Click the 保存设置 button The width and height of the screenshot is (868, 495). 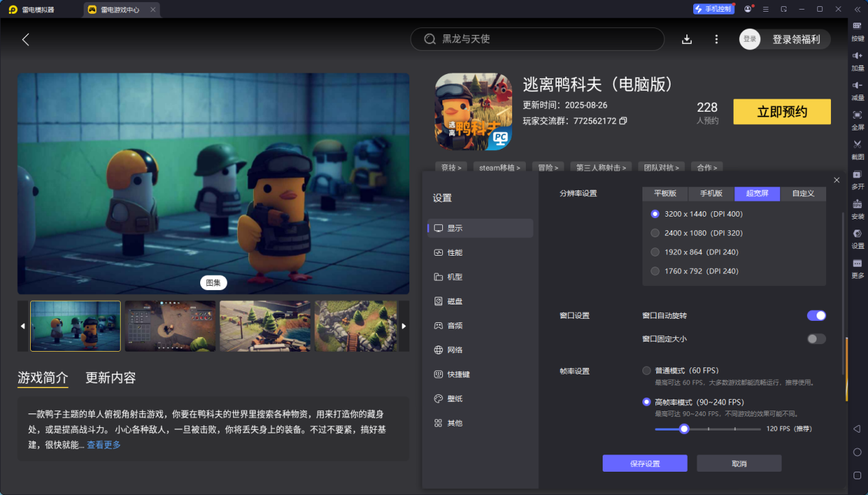click(644, 463)
